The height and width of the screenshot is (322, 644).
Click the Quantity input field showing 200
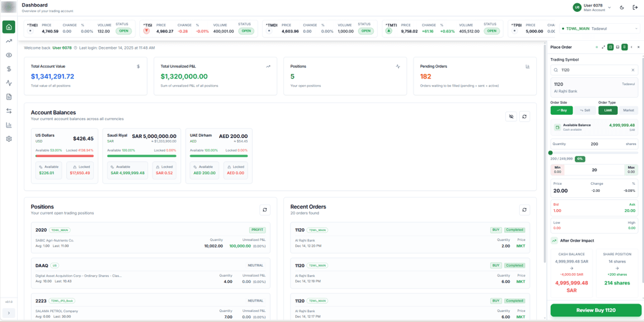(x=594, y=144)
